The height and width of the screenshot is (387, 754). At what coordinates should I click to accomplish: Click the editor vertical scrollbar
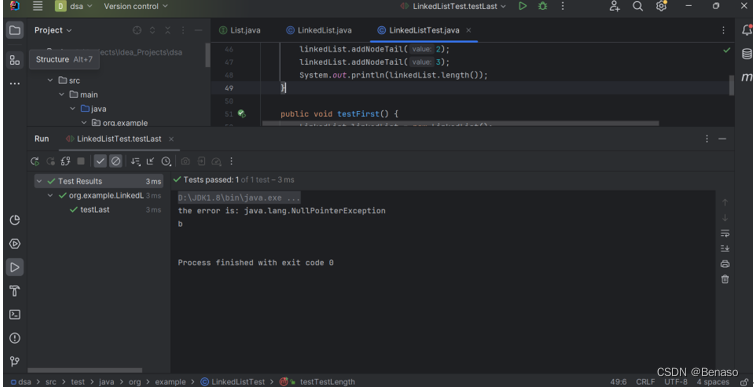pos(731,85)
